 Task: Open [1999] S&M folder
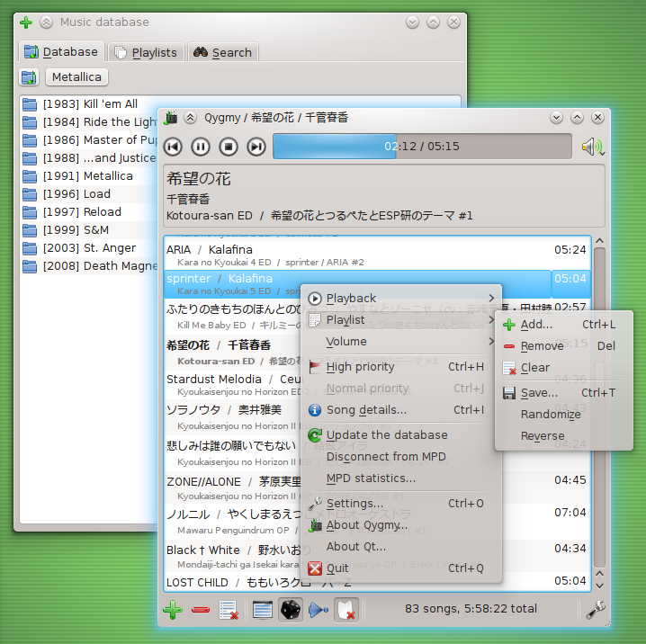click(90, 229)
